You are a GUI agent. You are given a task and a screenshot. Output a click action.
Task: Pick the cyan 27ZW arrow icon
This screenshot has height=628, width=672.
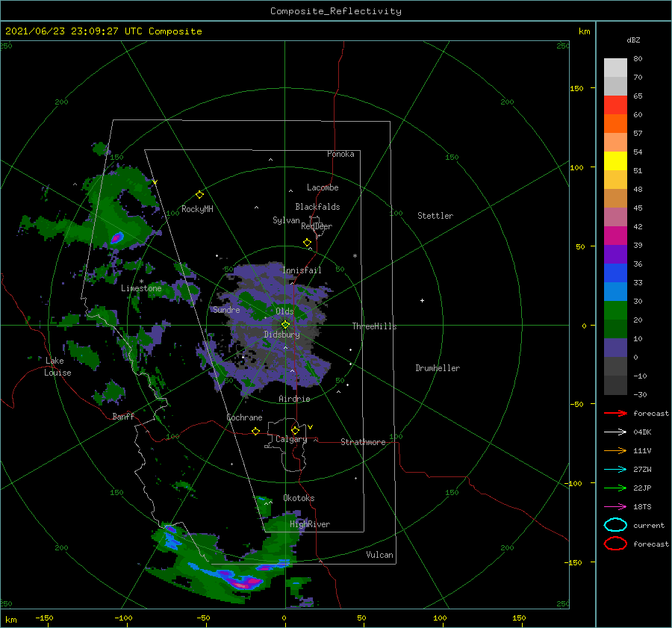[x=615, y=470]
